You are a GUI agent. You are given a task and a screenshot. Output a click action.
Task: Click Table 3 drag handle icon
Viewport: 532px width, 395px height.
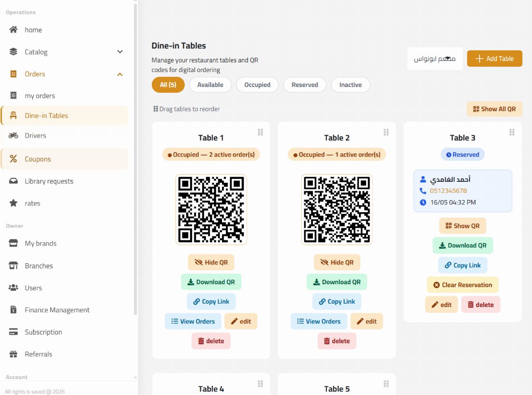(x=512, y=132)
